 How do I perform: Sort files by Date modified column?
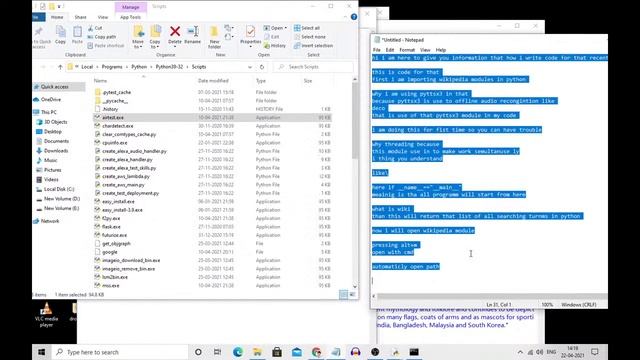click(213, 81)
